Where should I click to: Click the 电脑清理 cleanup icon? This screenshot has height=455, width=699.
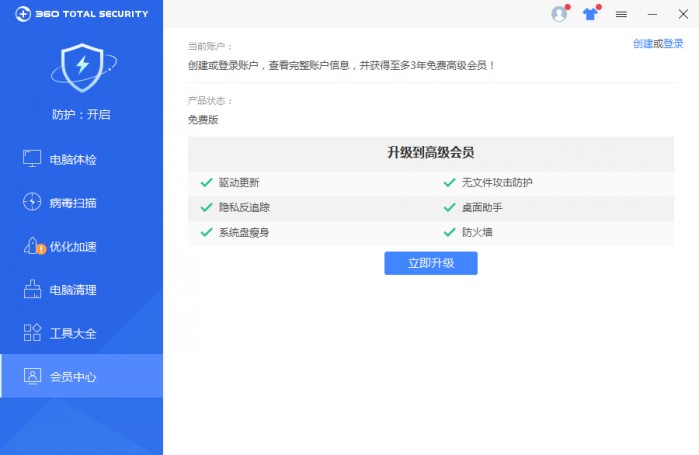pyautogui.click(x=32, y=290)
